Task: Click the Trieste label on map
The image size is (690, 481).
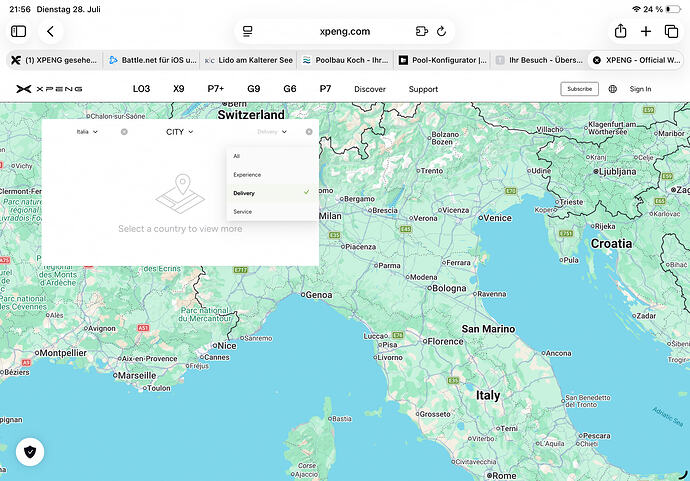Action: (571, 202)
